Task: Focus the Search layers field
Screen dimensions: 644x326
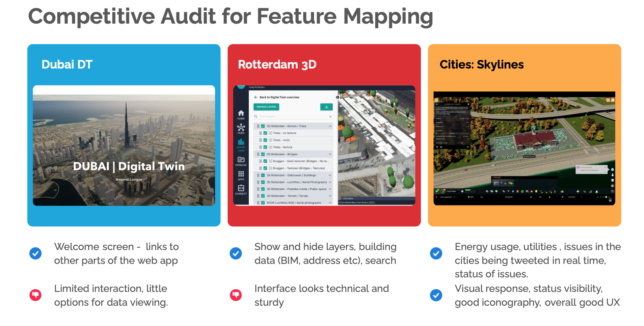Action: (293, 116)
